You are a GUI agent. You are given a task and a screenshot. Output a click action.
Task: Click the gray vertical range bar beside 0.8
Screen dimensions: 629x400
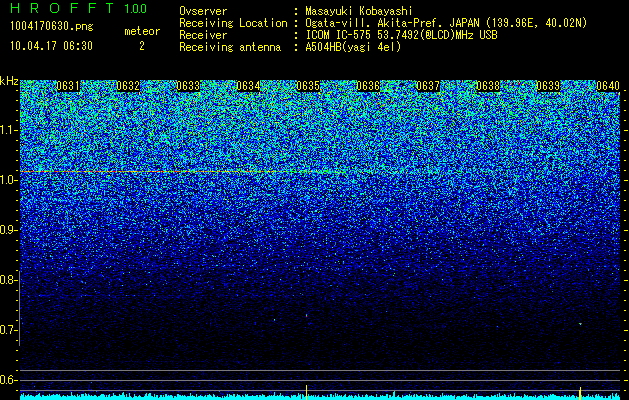click(19, 308)
